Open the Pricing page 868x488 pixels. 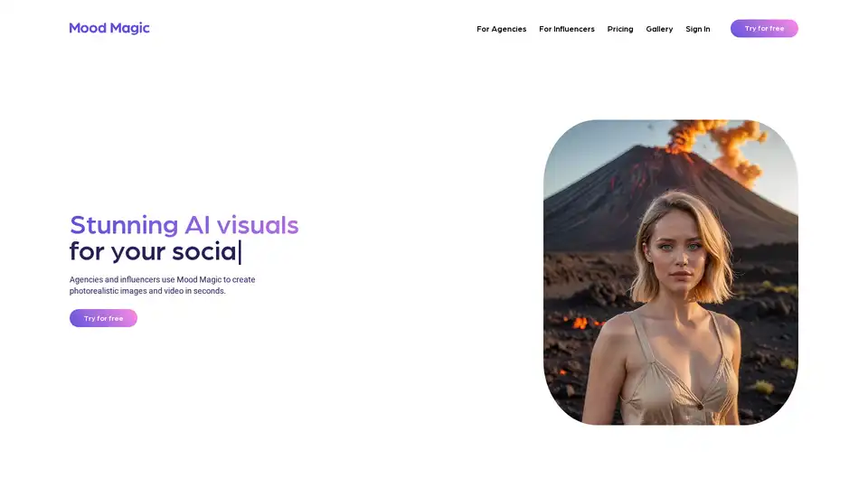point(620,29)
